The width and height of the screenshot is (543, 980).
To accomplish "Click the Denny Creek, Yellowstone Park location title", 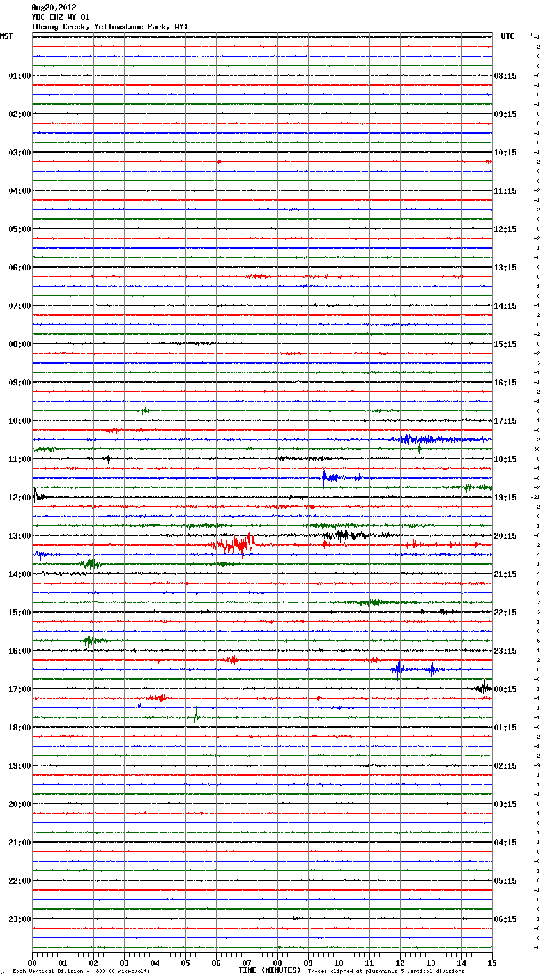I will [x=110, y=27].
